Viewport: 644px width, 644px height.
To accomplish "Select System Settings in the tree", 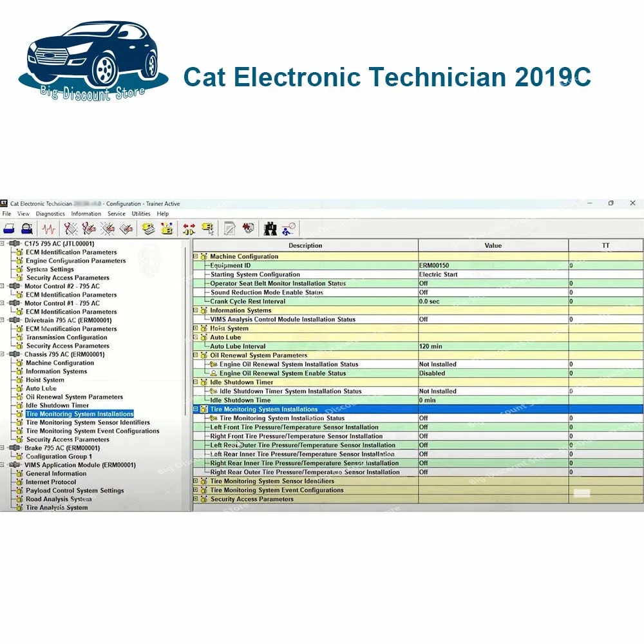I will 50,269.
